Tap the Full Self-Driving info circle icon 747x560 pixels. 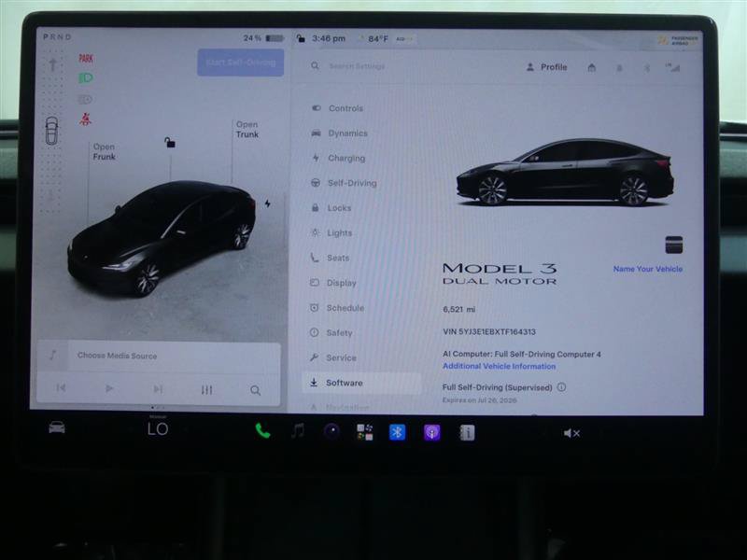coord(562,387)
